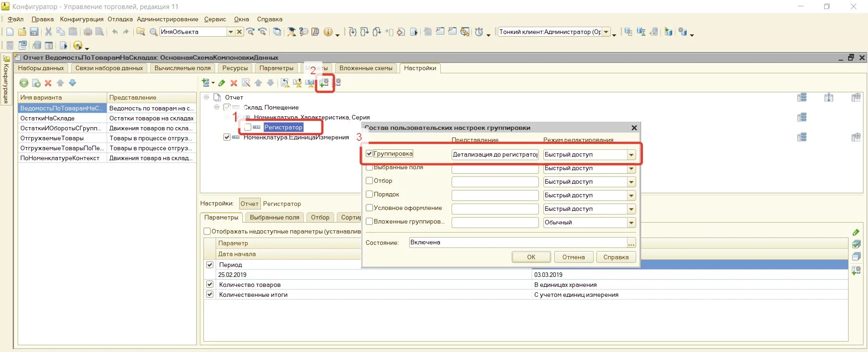Click the magnifier Find icon beside ИмяОбъекта
The width and height of the screenshot is (868, 352).
pyautogui.click(x=153, y=32)
